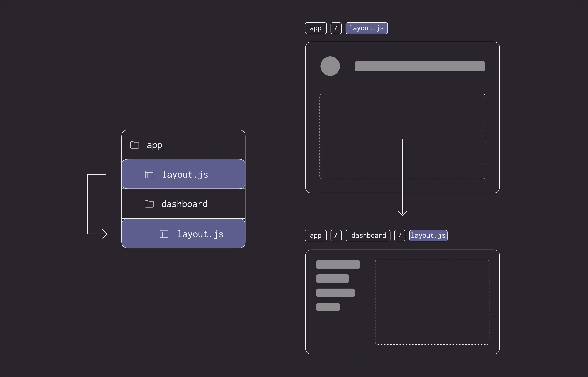Click the slash between dashboard and layout.js
The height and width of the screenshot is (377, 588).
(x=400, y=235)
